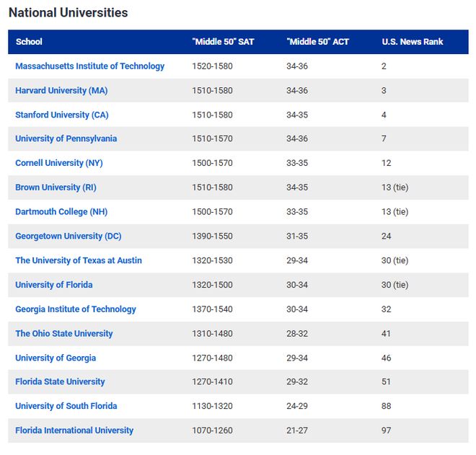The height and width of the screenshot is (455, 476).
Task: Click the University of South Florida link
Action: tap(66, 406)
